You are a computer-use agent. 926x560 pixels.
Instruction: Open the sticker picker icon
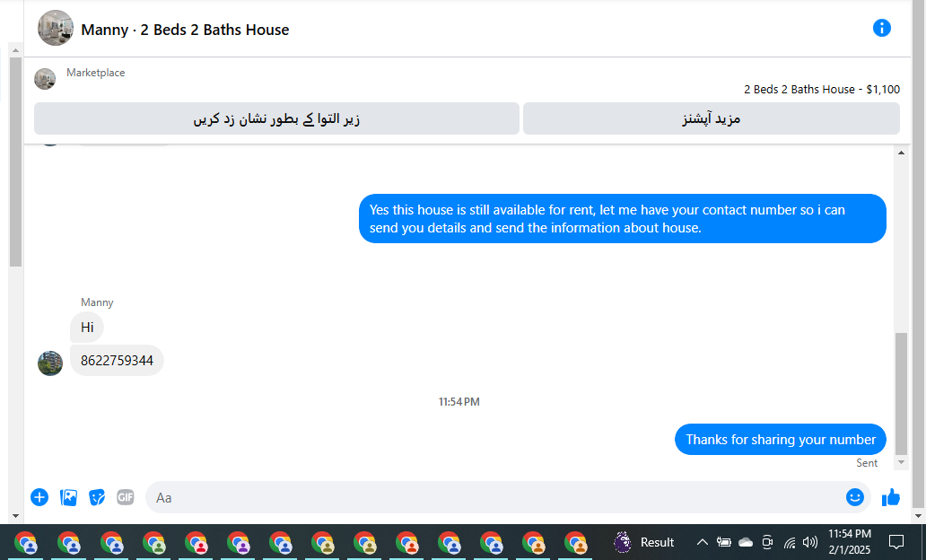click(97, 497)
